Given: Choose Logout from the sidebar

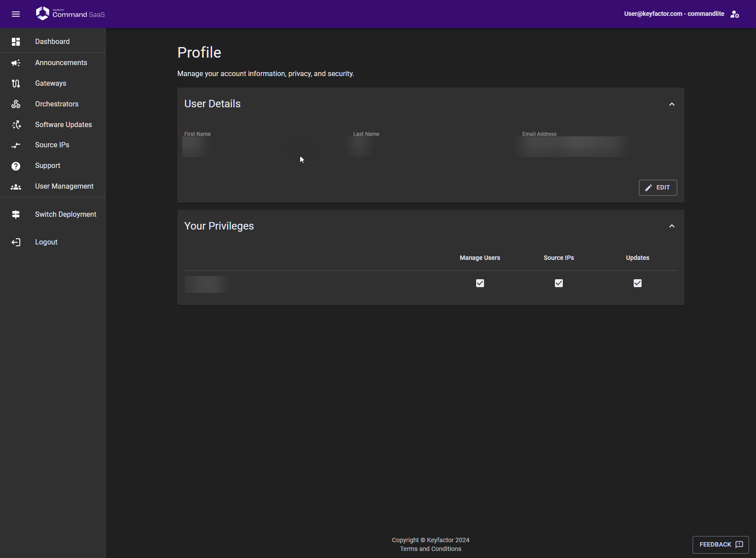Looking at the screenshot, I should [46, 242].
